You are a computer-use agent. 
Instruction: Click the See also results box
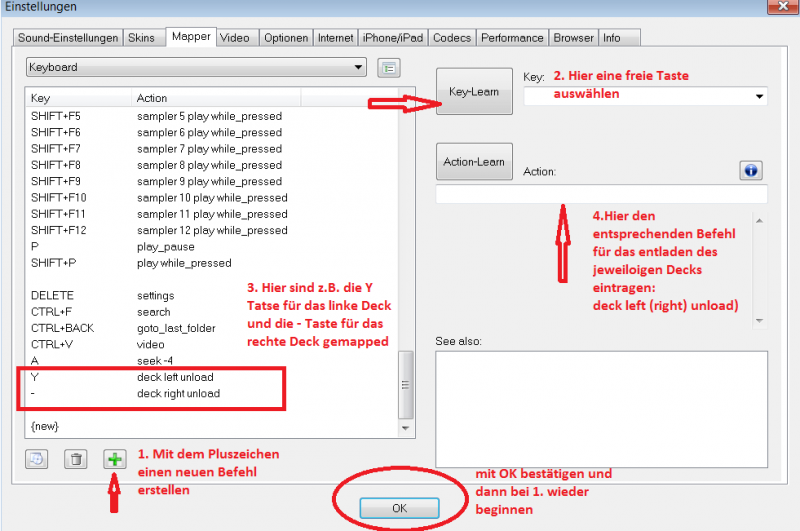(x=602, y=409)
